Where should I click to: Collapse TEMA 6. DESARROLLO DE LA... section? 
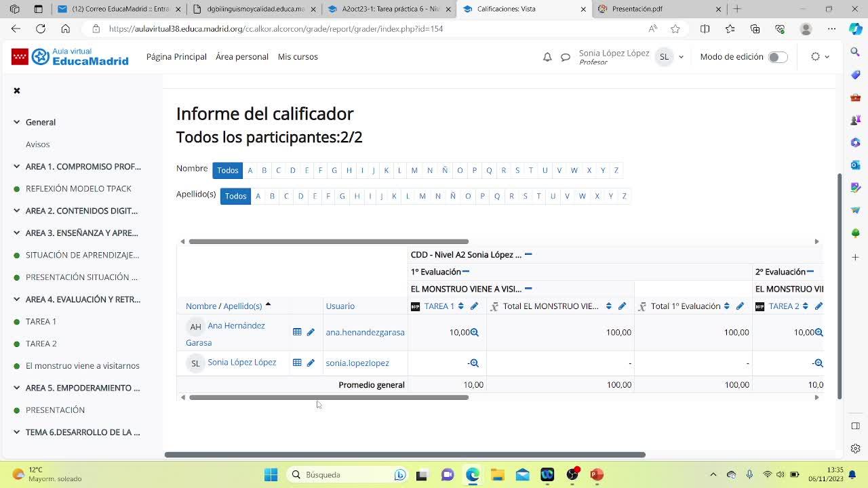click(17, 432)
